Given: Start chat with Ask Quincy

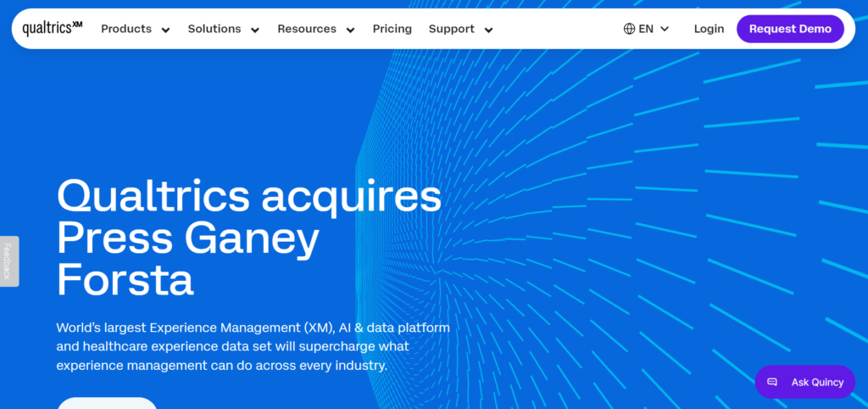Looking at the screenshot, I should (x=805, y=382).
